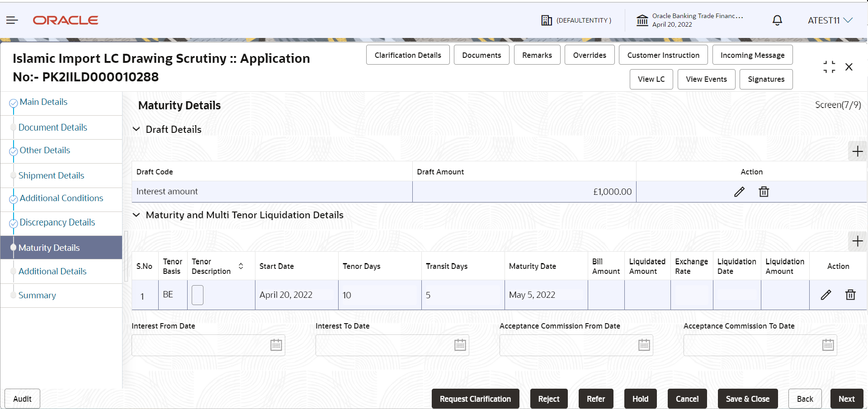Tick the Tenor Description checkbox in row 1
The image size is (868, 409).
(x=198, y=295)
